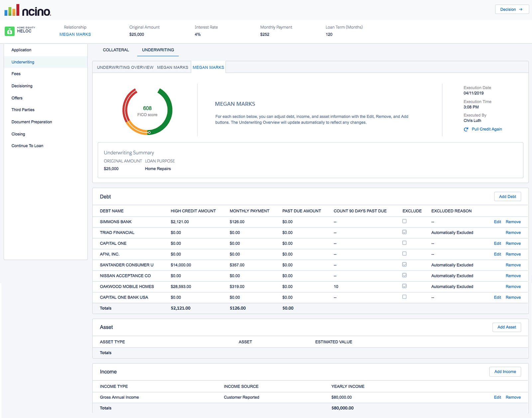The image size is (532, 418).
Task: Click Pull Credit Again link
Action: coord(487,129)
